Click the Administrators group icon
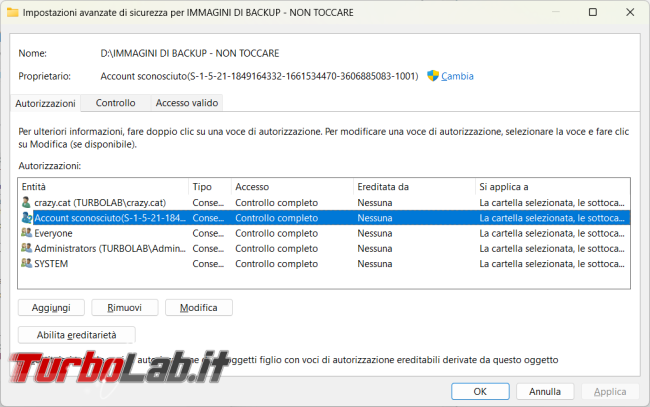 point(27,248)
